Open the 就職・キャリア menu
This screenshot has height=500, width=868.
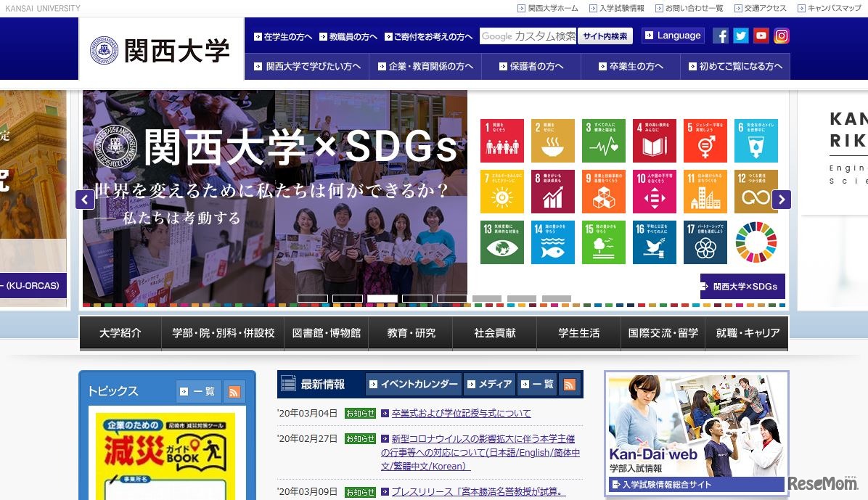tap(748, 333)
